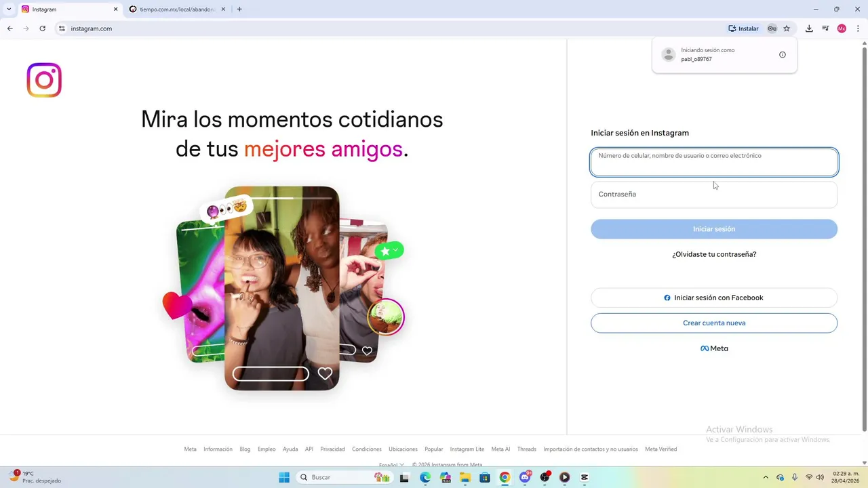
Task: Open Meta Verified footer link
Action: 661,449
